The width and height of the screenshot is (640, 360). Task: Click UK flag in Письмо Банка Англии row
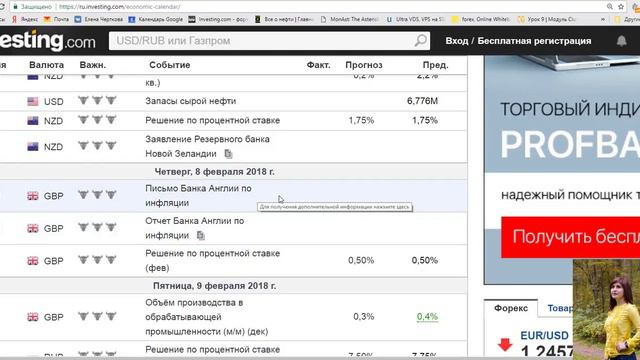[33, 196]
